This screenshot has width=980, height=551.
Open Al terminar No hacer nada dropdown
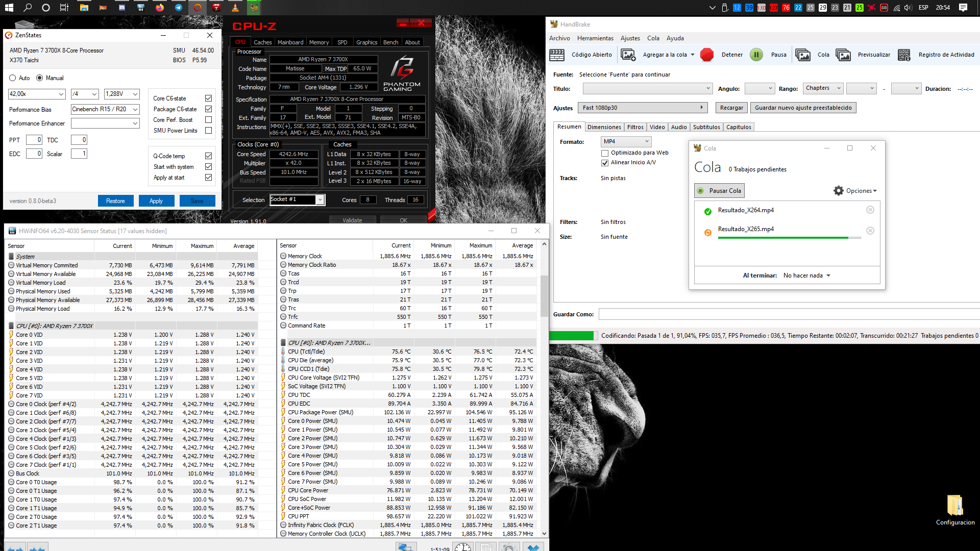pos(807,275)
